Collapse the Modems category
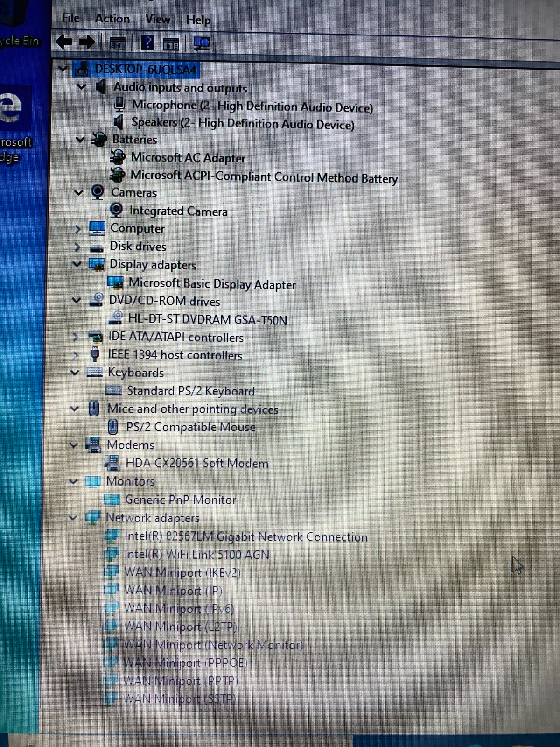The image size is (560, 747). coord(74,445)
